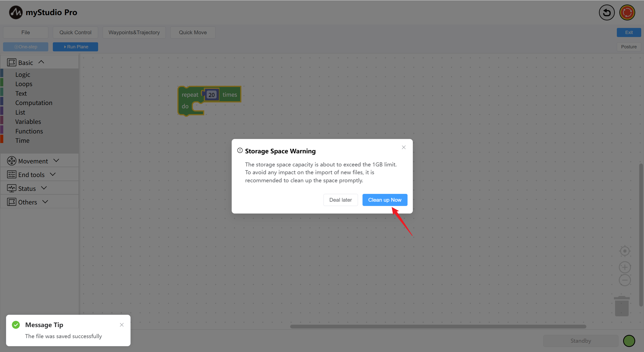644x352 pixels.
Task: Collapse the Basic category
Action: [26, 62]
